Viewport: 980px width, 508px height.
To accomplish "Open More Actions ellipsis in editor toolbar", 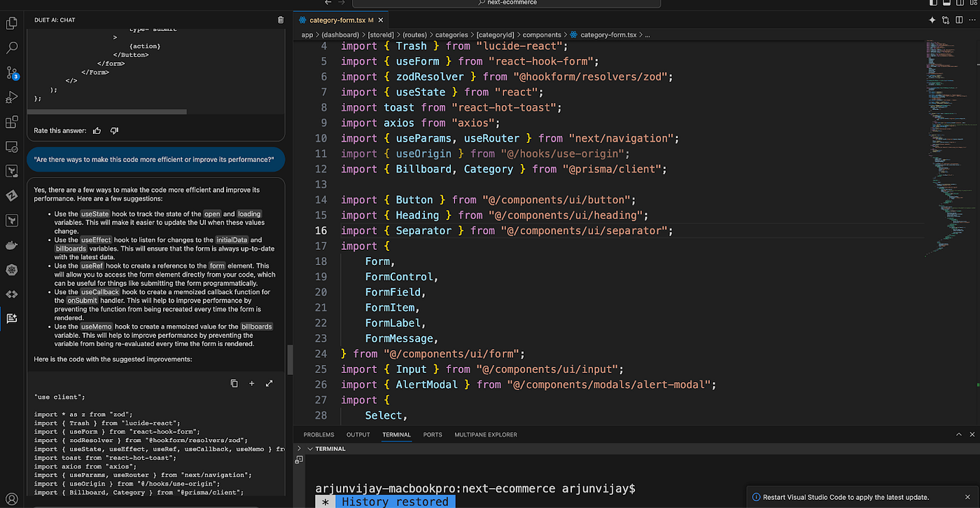I will point(971,20).
